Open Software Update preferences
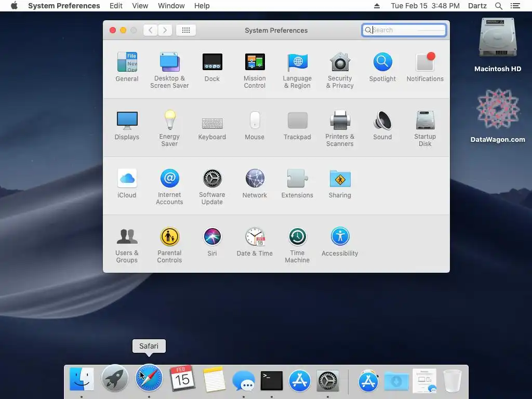The width and height of the screenshot is (532, 399). [212, 187]
